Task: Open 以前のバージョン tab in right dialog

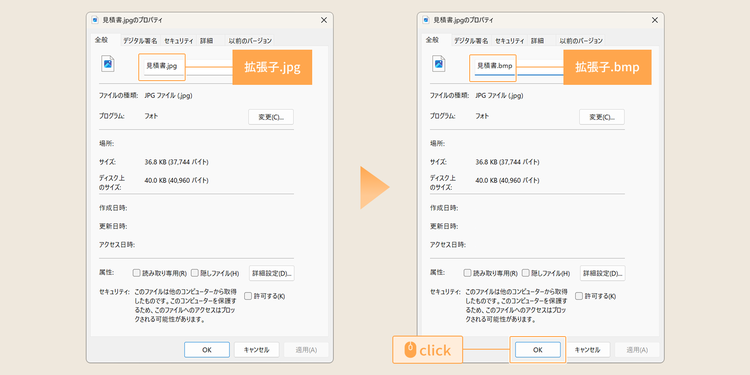Action: (581, 41)
